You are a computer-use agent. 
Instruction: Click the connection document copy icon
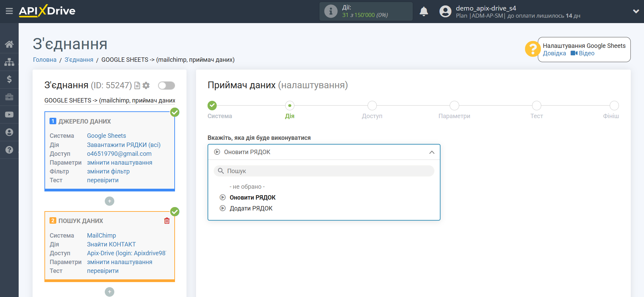point(137,86)
